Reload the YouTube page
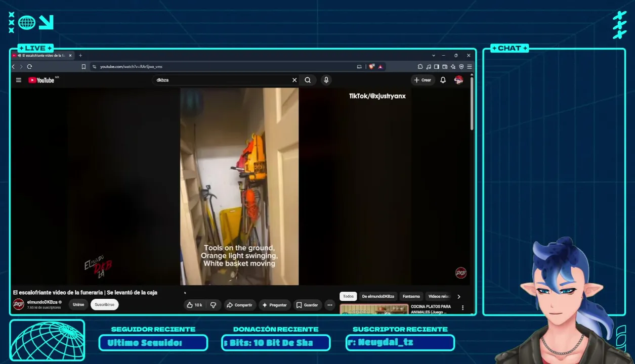This screenshot has width=635, height=364. (29, 67)
